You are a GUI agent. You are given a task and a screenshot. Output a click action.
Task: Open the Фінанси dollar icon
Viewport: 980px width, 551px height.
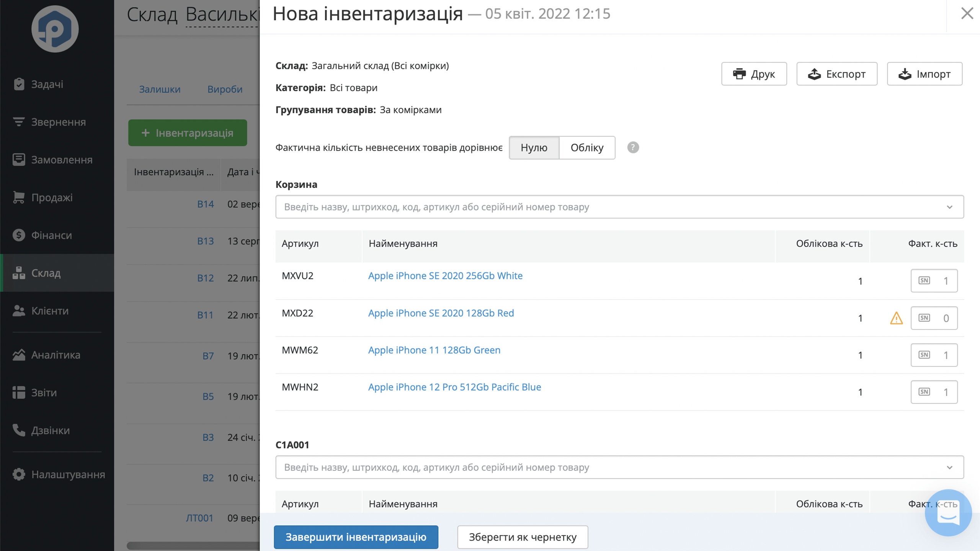point(19,235)
